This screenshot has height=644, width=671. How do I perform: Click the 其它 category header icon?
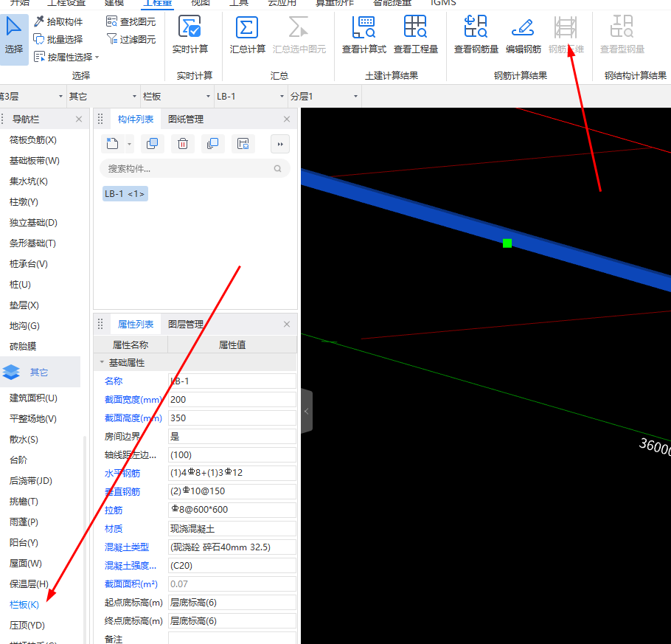pos(11,372)
